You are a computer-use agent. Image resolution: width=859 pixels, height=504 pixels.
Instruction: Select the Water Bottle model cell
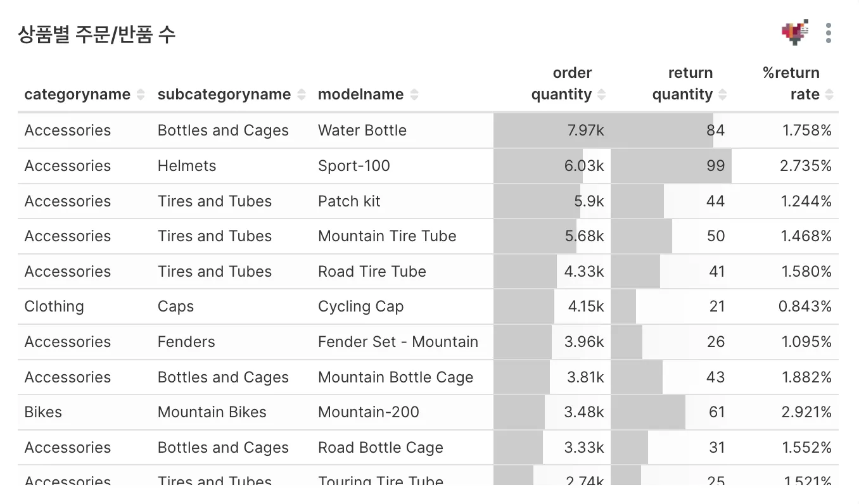362,130
